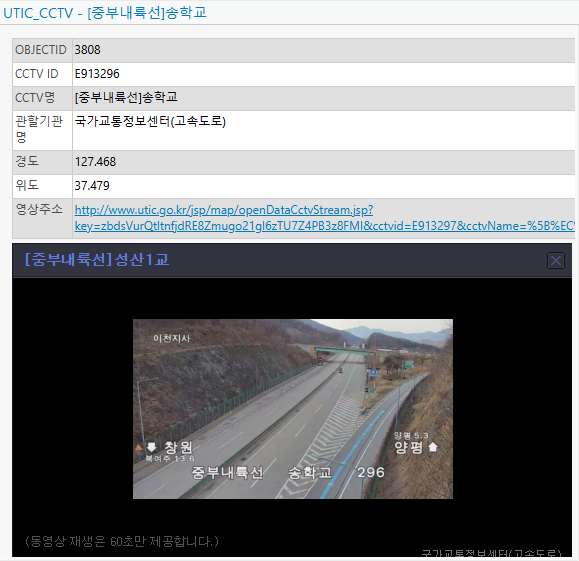Click the OBJECTID field label
579x561 pixels.
[41, 50]
